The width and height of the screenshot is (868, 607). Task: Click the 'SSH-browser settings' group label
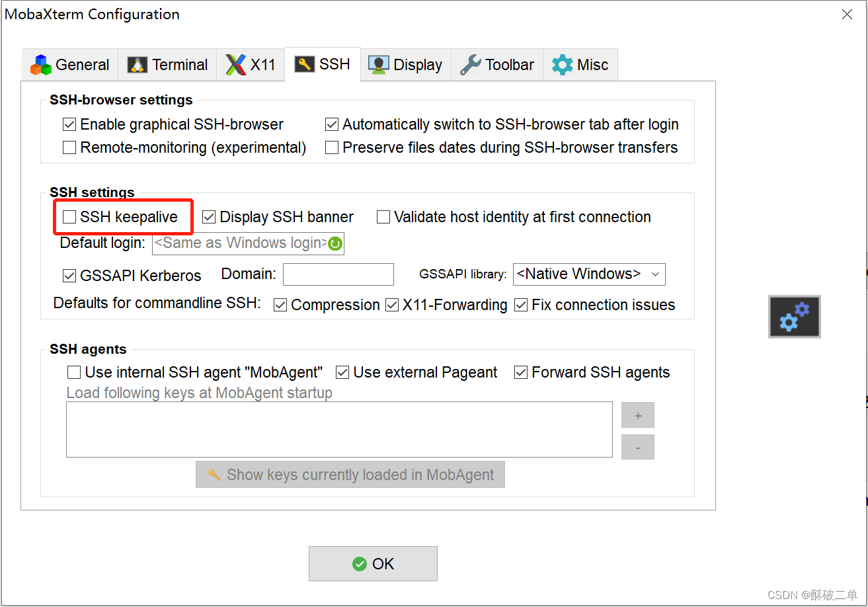[121, 100]
